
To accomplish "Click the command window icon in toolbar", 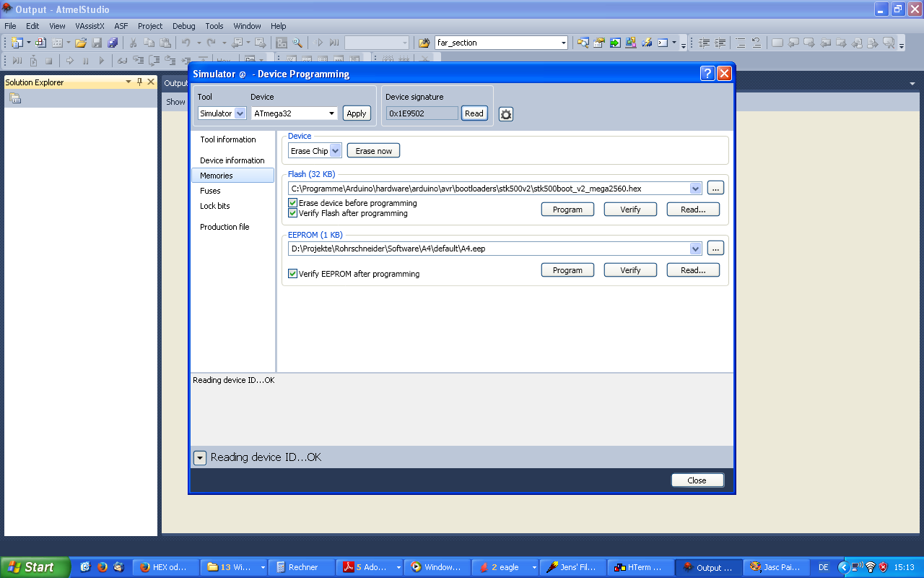I will (662, 43).
